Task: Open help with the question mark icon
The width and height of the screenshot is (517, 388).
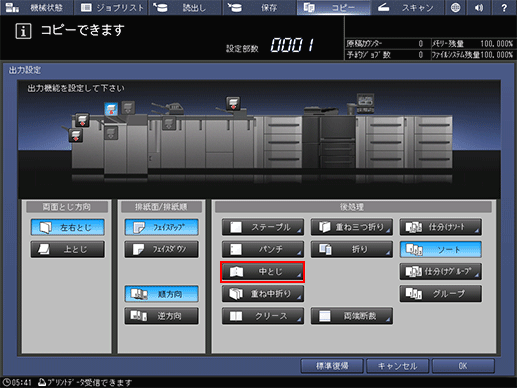Action: 504,7
